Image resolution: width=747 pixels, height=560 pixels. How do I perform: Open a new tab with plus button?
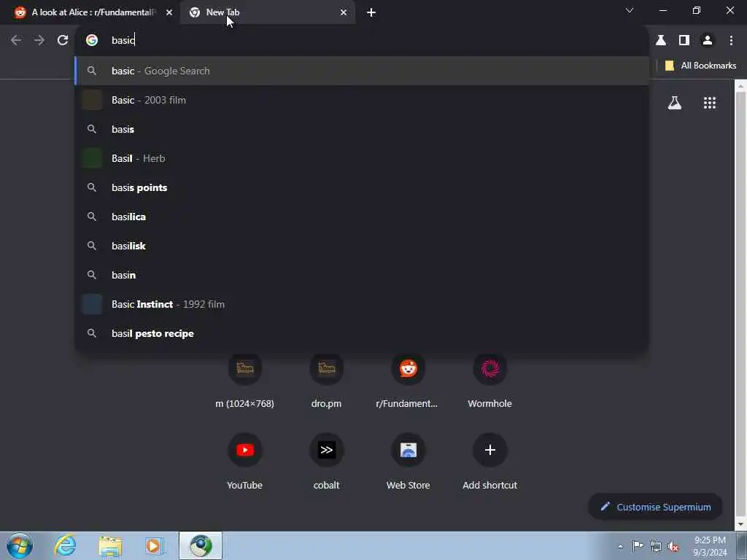[x=371, y=12]
